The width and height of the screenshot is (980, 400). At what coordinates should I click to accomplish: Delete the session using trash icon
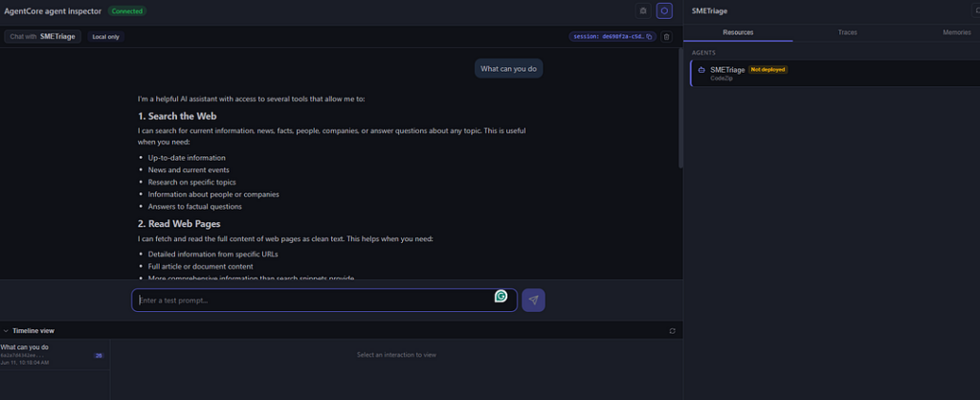coord(667,37)
